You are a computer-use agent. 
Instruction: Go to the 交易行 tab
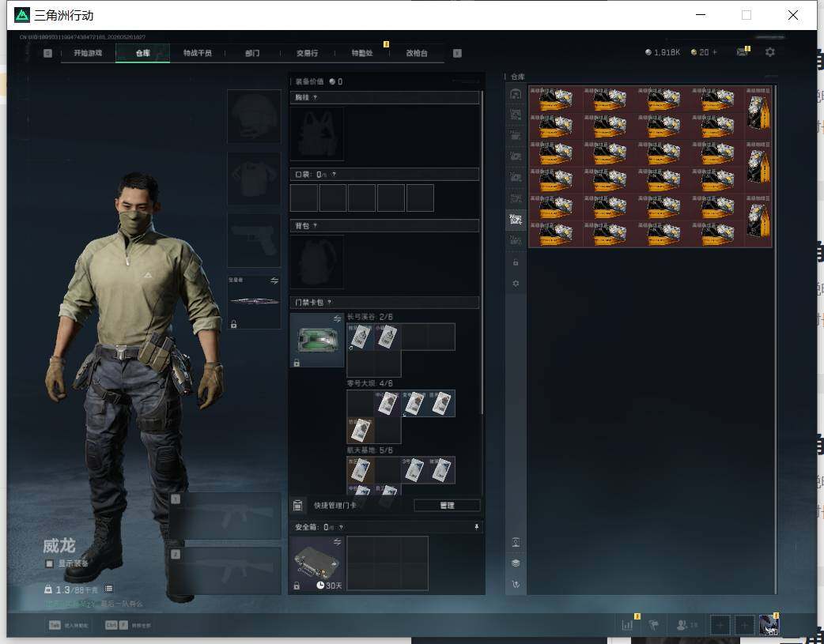point(307,53)
